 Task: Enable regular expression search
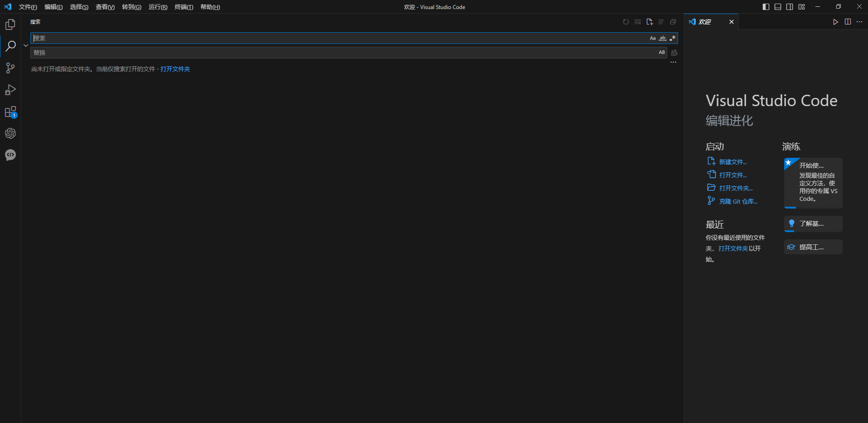[673, 38]
